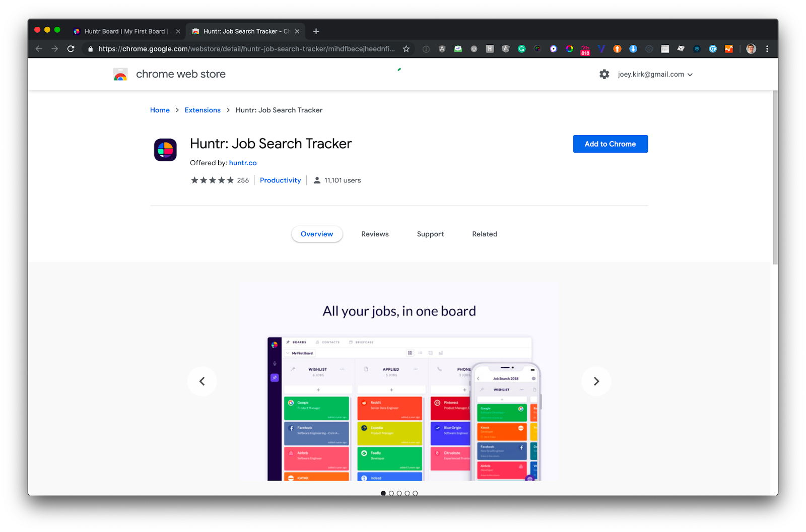Switch to the Overview tab

(x=317, y=234)
